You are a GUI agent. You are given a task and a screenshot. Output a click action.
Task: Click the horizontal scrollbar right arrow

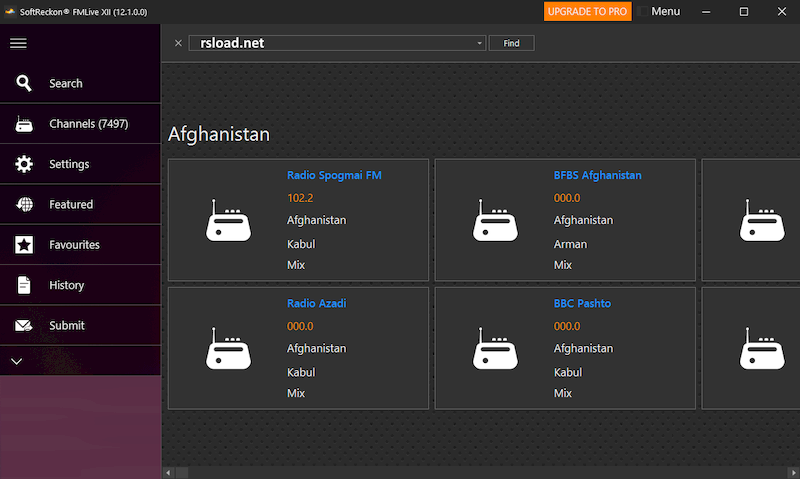pos(793,472)
